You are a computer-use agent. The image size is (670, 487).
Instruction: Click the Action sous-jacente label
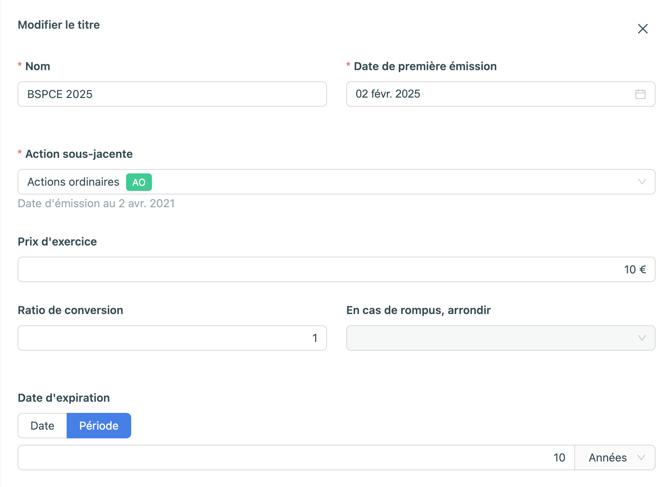[x=78, y=154]
